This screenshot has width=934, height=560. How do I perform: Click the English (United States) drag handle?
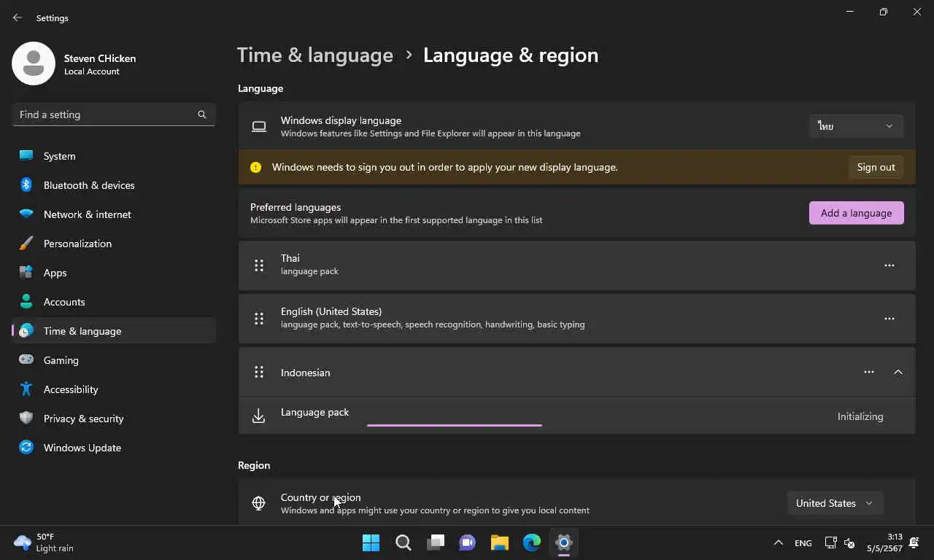259,319
